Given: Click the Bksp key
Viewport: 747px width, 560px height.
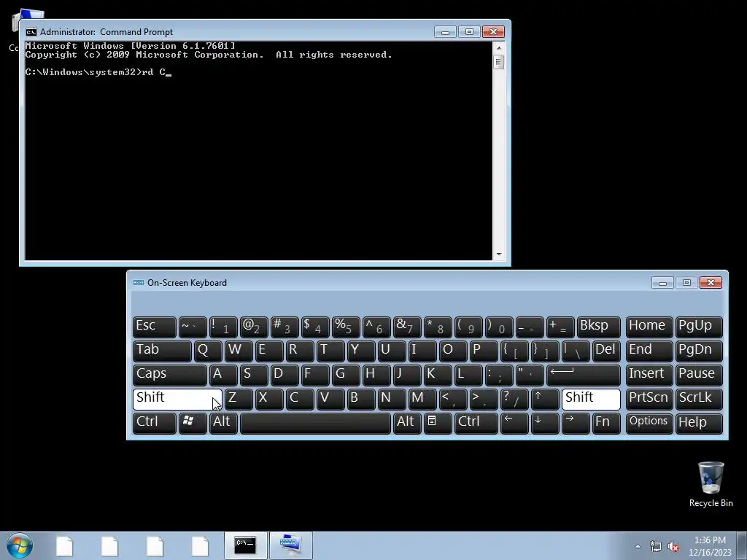Looking at the screenshot, I should click(598, 327).
